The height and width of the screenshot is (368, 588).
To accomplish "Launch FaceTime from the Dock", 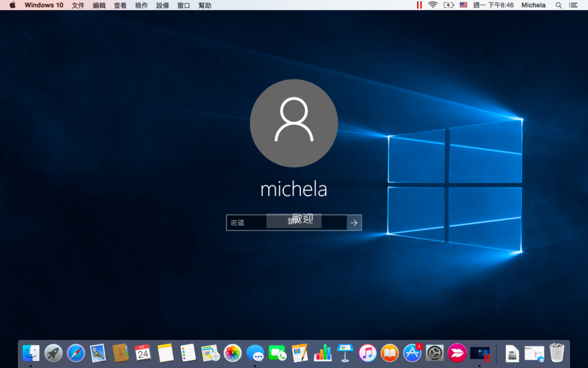I will point(277,353).
